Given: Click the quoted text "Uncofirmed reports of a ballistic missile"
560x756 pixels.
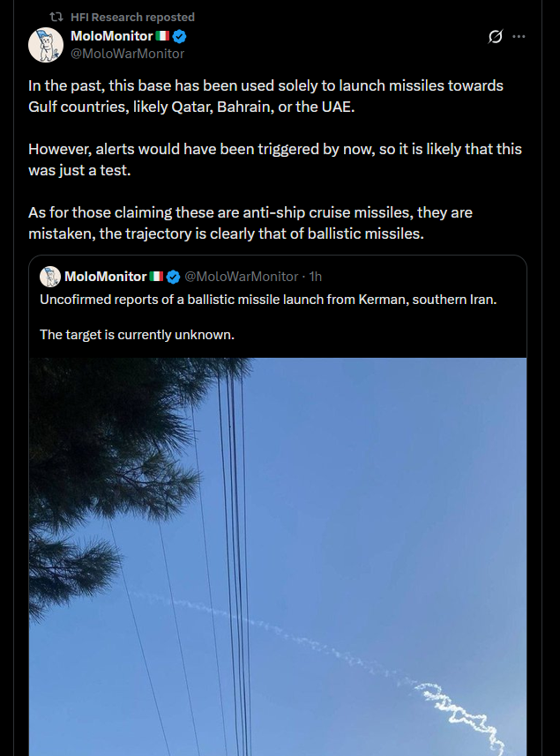Looking at the screenshot, I should click(x=268, y=300).
